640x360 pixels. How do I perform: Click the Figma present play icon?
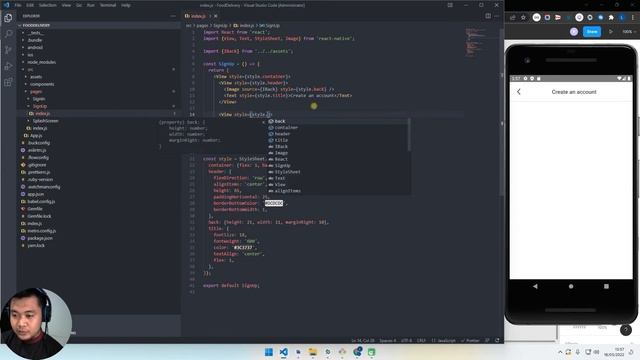(x=611, y=31)
